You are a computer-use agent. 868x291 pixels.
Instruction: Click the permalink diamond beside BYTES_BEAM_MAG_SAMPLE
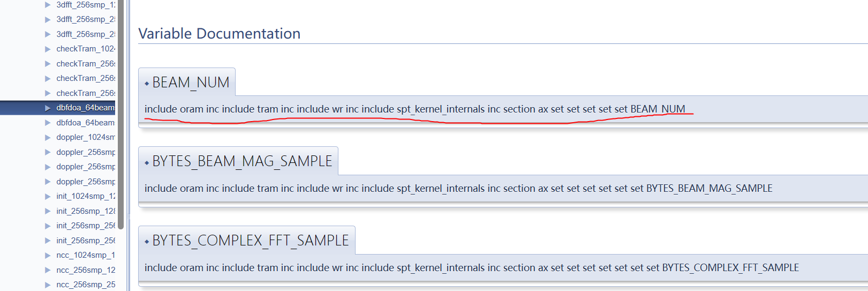pyautogui.click(x=147, y=162)
